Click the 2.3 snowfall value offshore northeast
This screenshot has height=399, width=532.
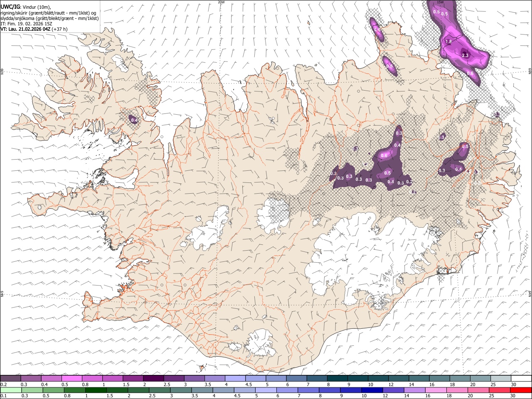click(x=465, y=55)
